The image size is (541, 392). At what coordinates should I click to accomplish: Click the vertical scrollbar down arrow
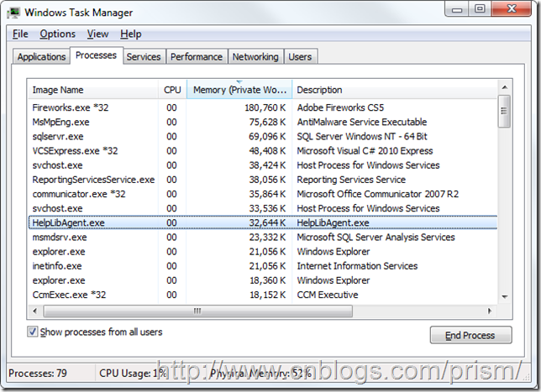click(504, 297)
